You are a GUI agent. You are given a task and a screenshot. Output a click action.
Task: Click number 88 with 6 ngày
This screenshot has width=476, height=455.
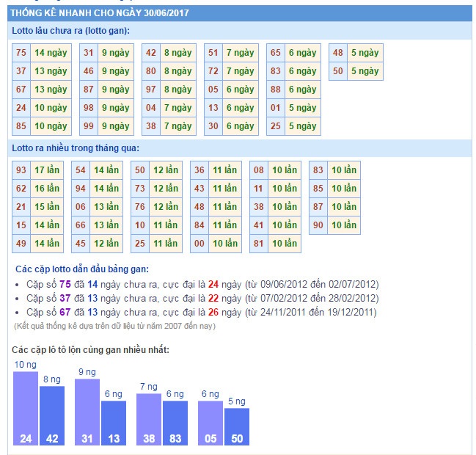[276, 90]
